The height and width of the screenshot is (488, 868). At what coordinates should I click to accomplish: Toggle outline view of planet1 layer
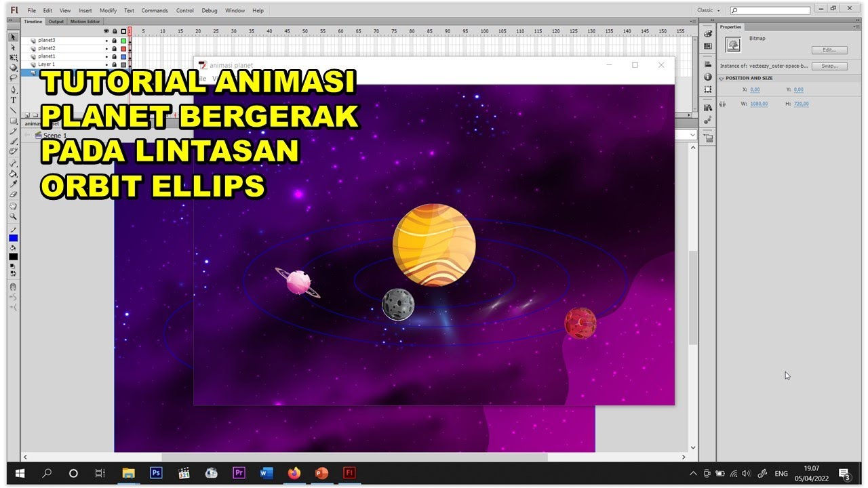pos(123,56)
